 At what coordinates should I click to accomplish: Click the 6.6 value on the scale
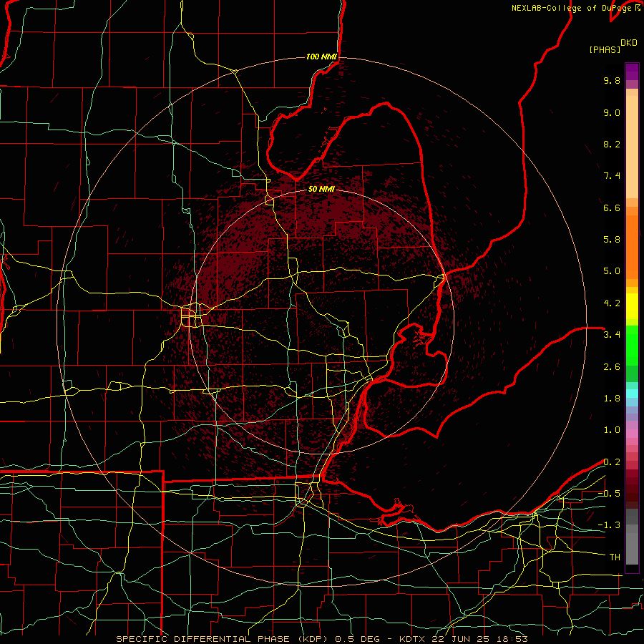tap(612, 208)
